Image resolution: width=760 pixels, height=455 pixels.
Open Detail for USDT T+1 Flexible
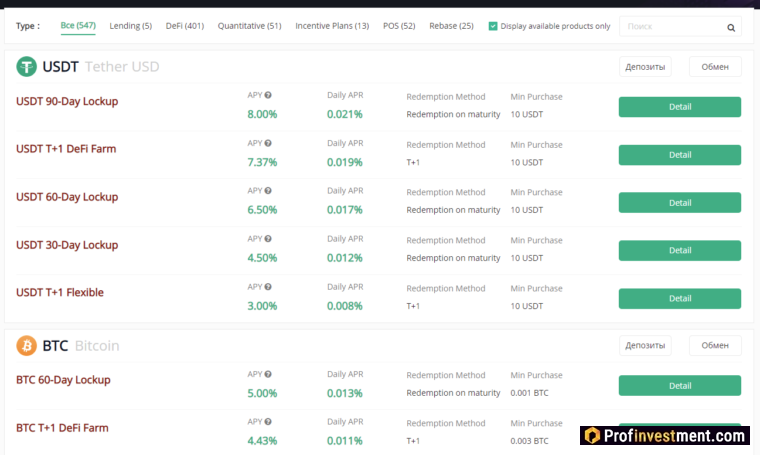[x=680, y=298]
